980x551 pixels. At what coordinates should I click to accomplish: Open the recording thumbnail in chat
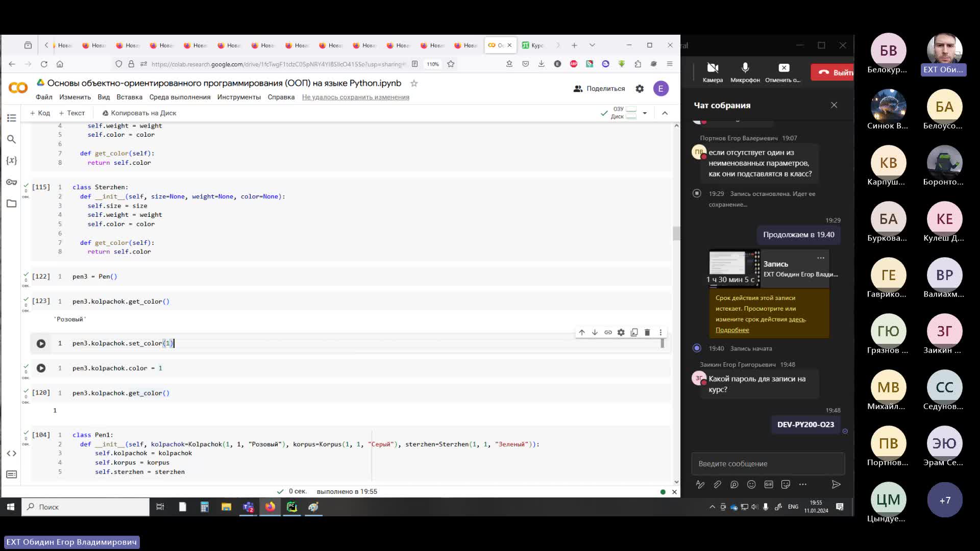coord(733,268)
